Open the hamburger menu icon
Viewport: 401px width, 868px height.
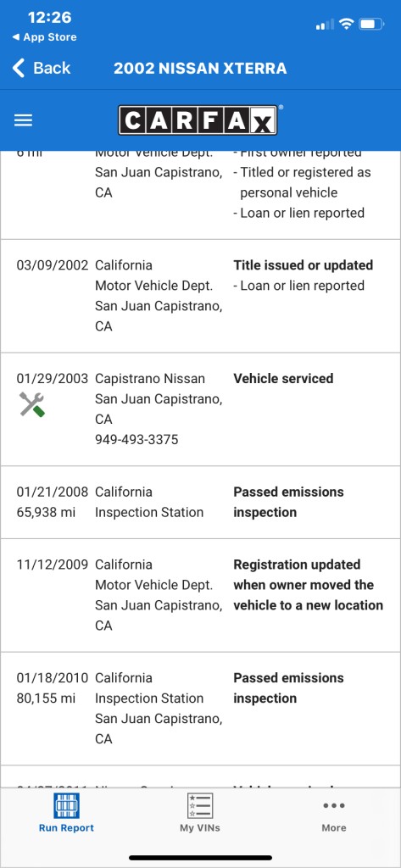[x=23, y=120]
